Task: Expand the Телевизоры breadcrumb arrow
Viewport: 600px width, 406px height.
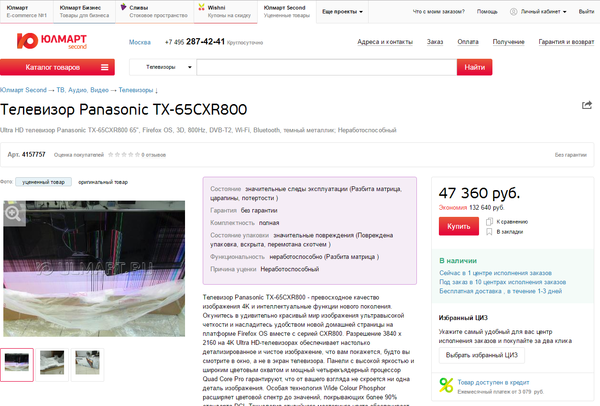Action: click(156, 90)
